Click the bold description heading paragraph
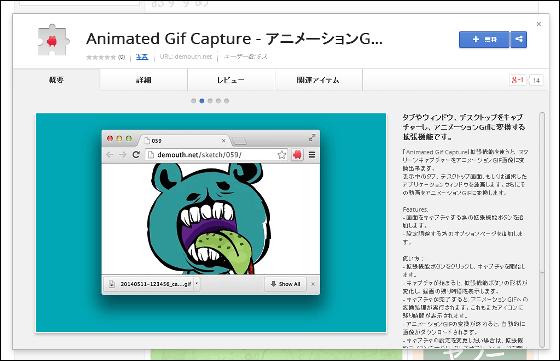 [x=464, y=127]
